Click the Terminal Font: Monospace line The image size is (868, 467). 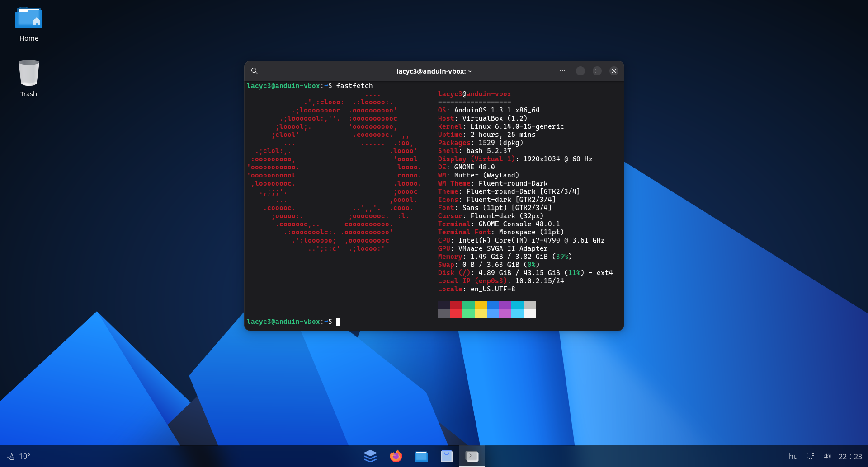[501, 232]
